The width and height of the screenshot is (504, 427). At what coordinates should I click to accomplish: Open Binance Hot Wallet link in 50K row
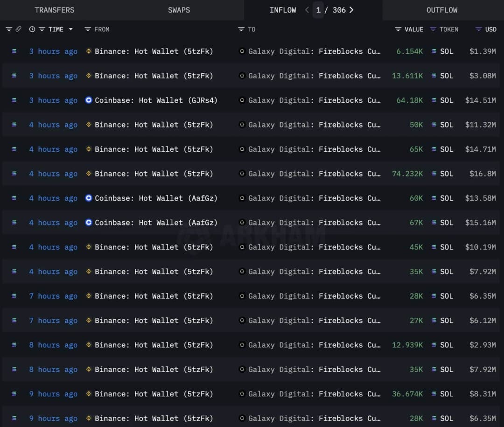pos(154,125)
